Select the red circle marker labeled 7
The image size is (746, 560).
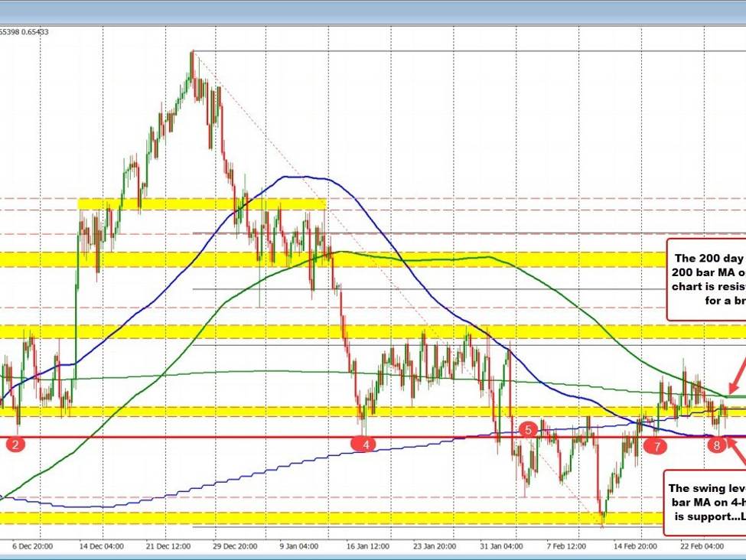[656, 444]
